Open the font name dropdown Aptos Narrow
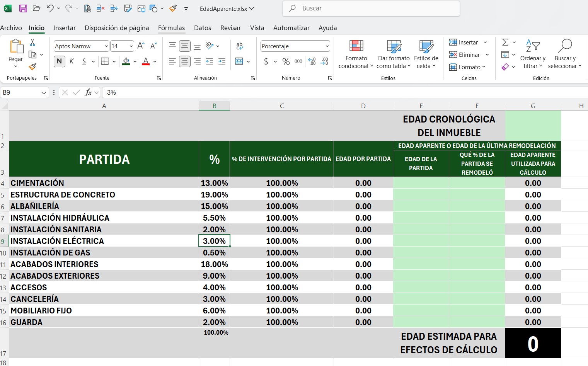 (x=106, y=46)
